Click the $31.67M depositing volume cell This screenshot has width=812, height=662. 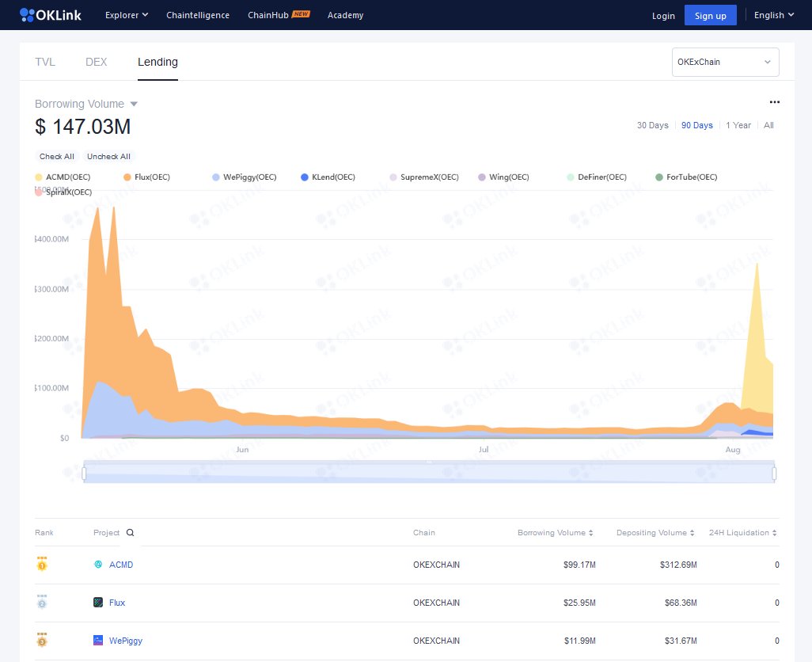681,641
